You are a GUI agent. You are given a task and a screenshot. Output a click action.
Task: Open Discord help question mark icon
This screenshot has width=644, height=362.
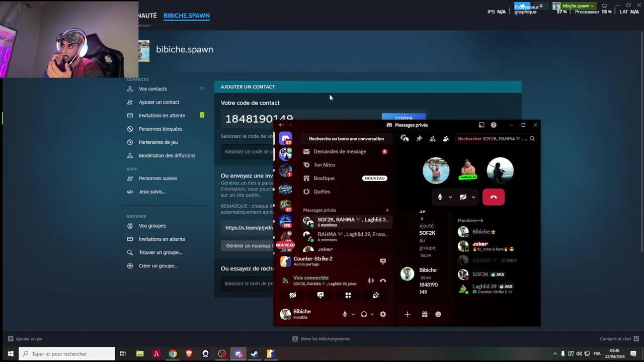pyautogui.click(x=494, y=125)
